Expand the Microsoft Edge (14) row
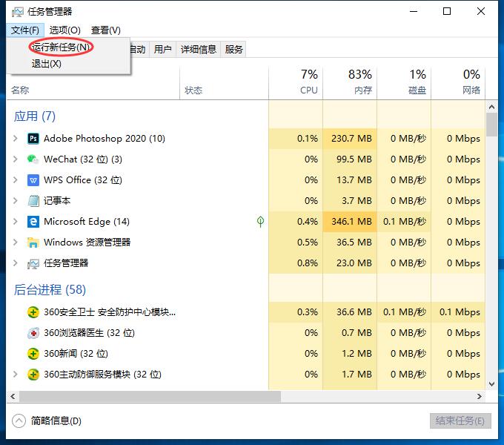The image size is (504, 445). tap(15, 222)
